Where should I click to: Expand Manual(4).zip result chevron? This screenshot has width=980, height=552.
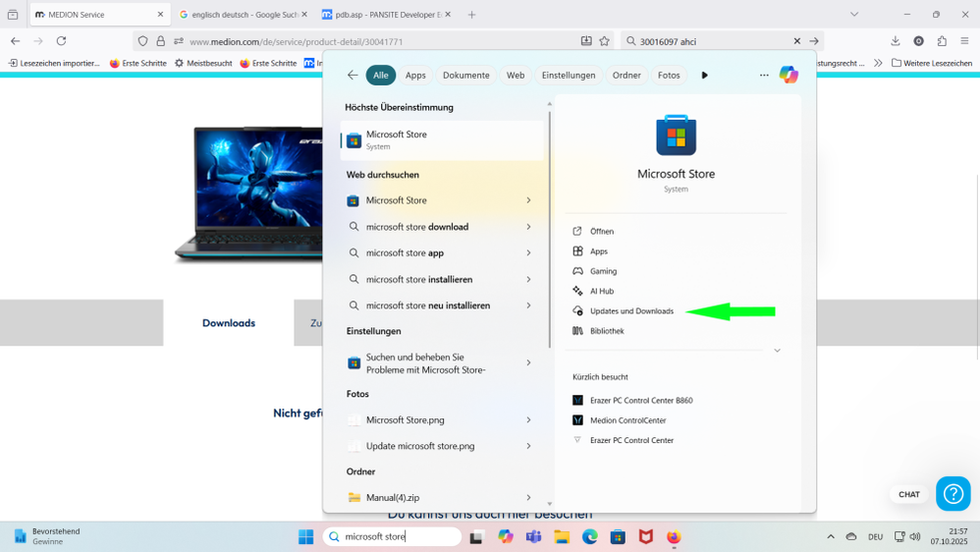click(x=528, y=498)
